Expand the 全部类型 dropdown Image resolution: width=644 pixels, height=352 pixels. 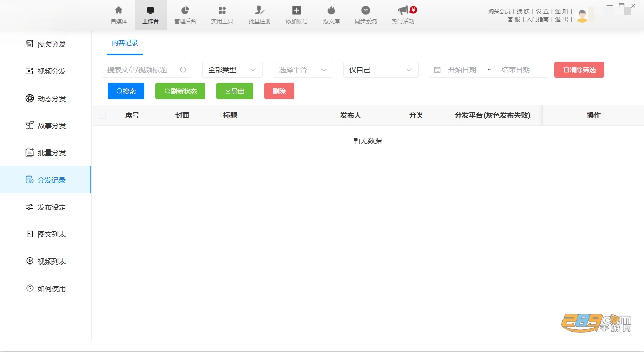click(x=232, y=70)
